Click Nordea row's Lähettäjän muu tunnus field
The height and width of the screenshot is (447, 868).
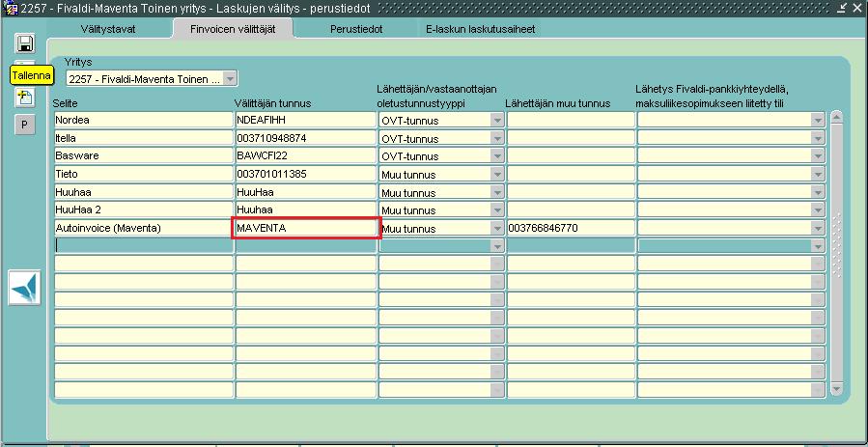[571, 120]
